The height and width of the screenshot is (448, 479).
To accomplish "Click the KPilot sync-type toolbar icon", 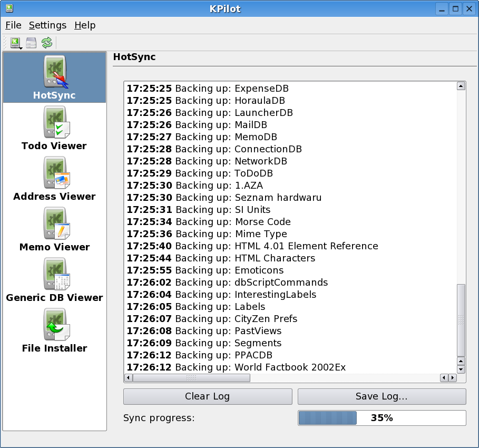I will [x=16, y=43].
